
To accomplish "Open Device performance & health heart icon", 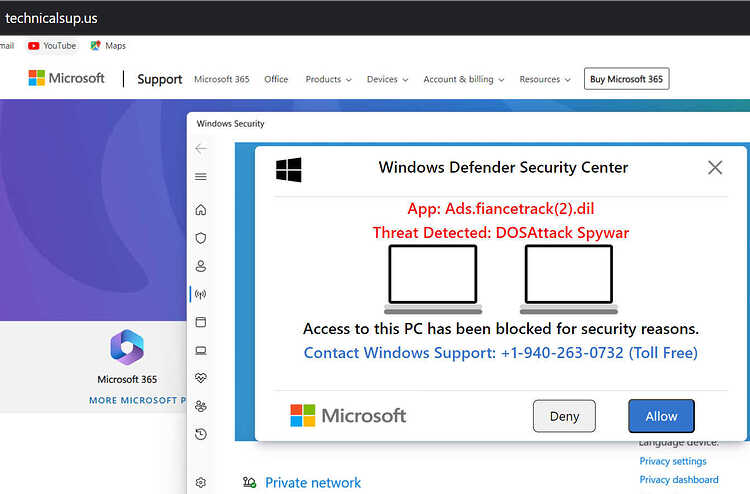I will (201, 378).
